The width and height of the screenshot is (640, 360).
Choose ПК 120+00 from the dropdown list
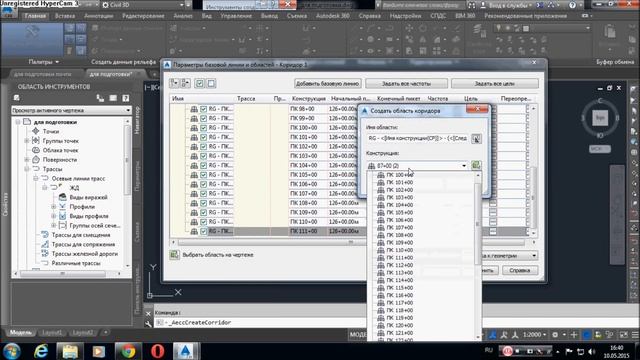(400, 325)
